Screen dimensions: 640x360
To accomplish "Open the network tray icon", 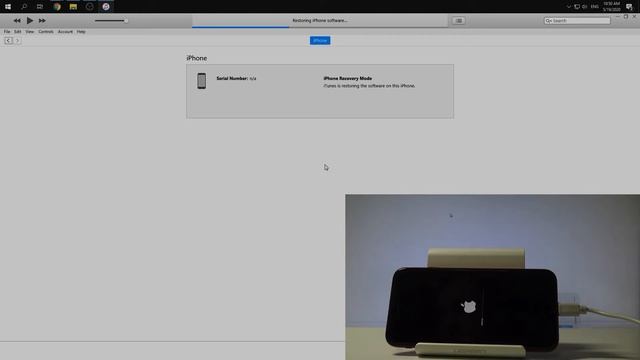I will point(577,7).
